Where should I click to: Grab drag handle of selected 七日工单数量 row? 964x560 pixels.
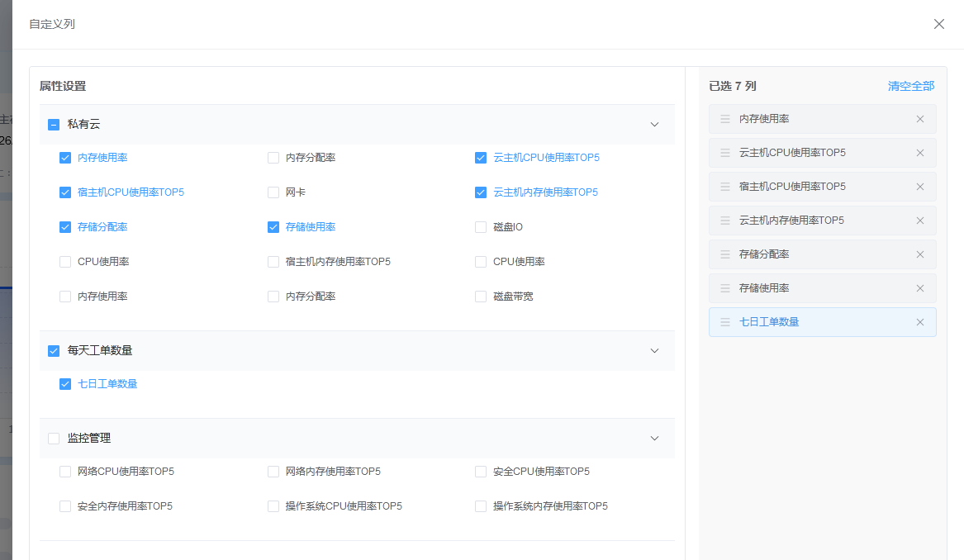click(x=725, y=322)
